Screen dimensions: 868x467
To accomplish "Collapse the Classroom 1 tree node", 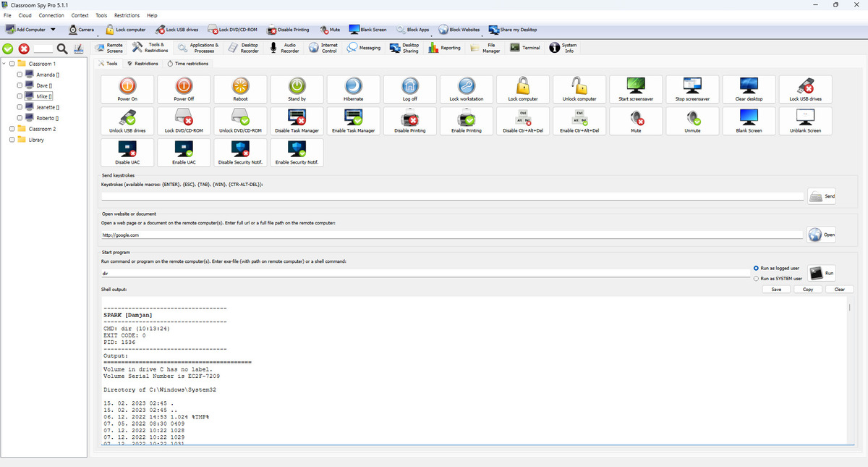I will tap(4, 64).
